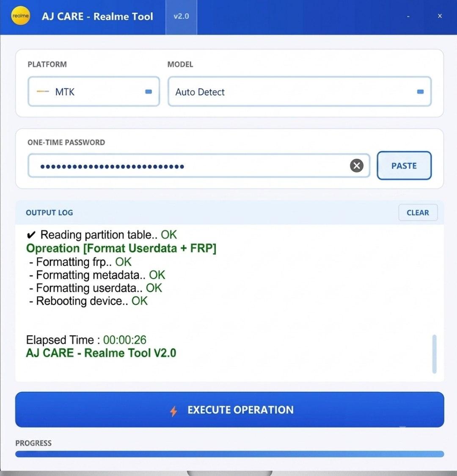This screenshot has width=457, height=476.
Task: Click the Execute Operation button
Action: [x=230, y=410]
